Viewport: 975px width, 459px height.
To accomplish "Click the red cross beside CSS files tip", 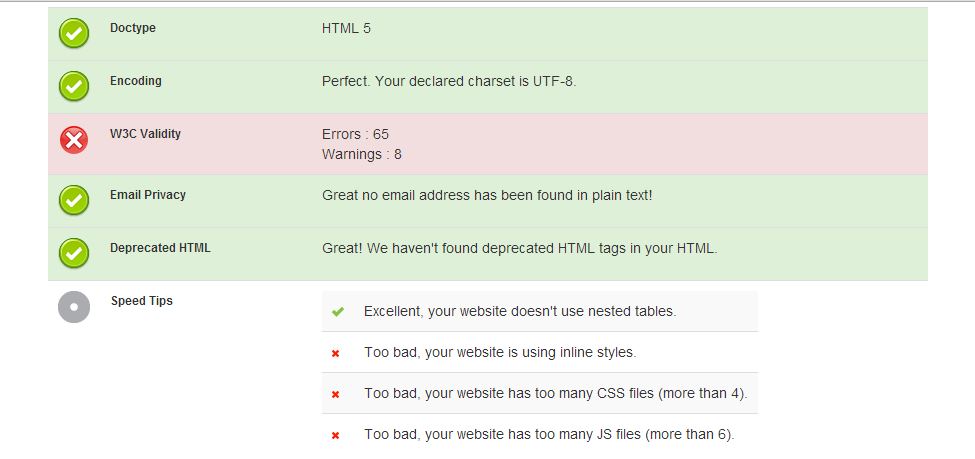I will (336, 394).
